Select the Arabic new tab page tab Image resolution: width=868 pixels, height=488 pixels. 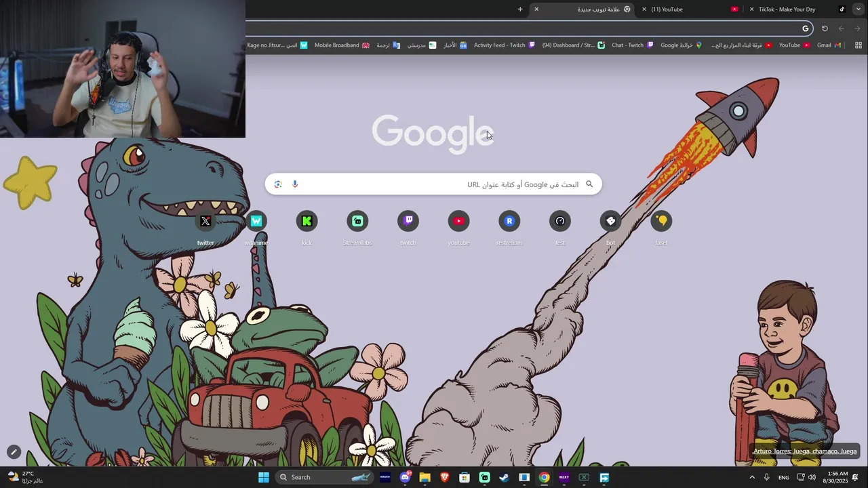pos(583,9)
